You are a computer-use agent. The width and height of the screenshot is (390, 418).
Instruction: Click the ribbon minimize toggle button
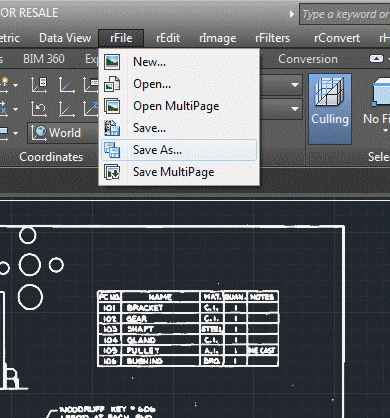(x=376, y=59)
